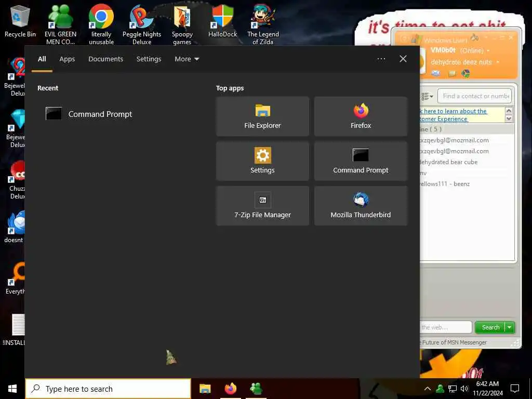Launch Firefox from Top apps

pyautogui.click(x=361, y=116)
